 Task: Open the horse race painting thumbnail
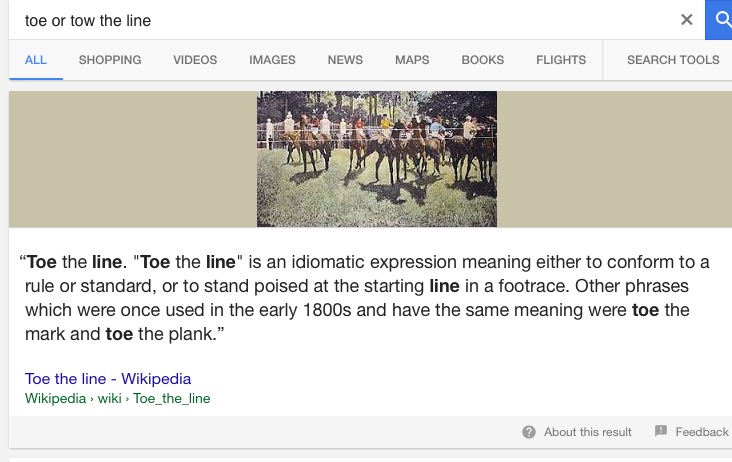click(377, 159)
